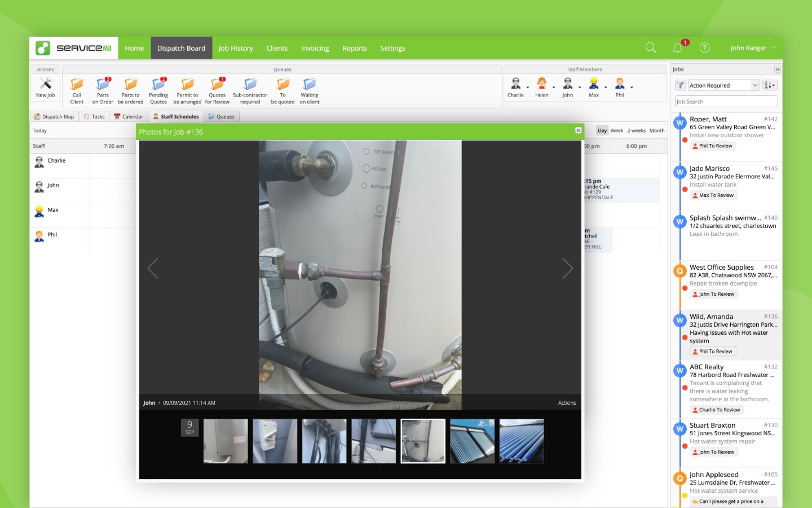Switch to the Tasks tab
The width and height of the screenshot is (812, 508).
pyautogui.click(x=94, y=116)
